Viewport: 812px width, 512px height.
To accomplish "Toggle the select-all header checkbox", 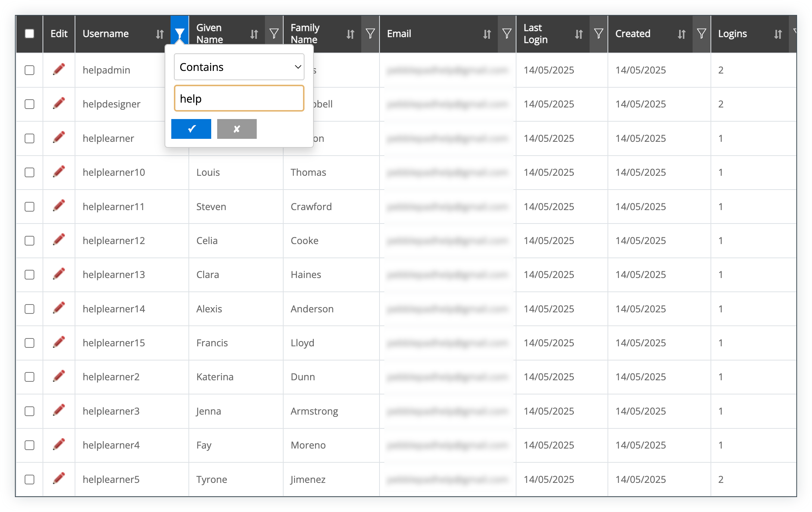I will 29,34.
